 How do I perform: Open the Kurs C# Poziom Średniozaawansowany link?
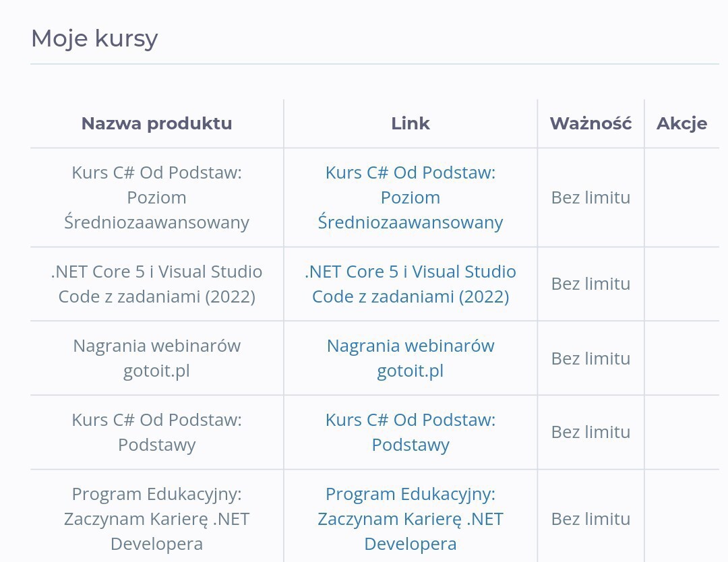(410, 197)
